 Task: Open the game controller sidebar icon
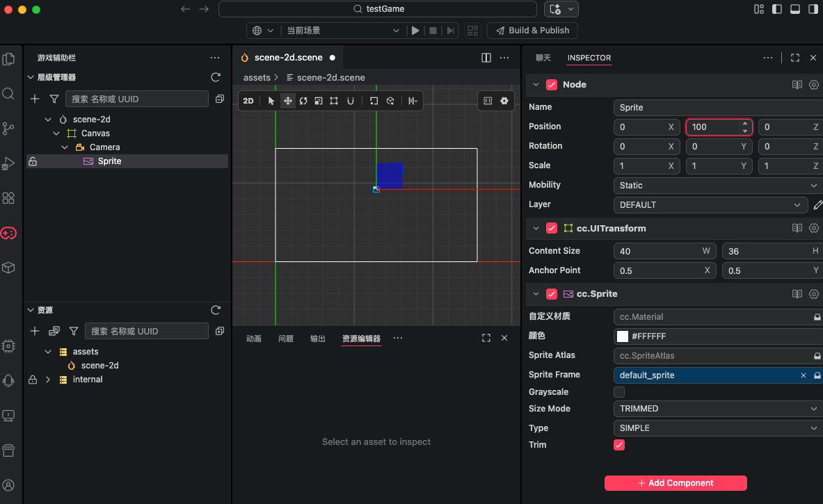[8, 233]
